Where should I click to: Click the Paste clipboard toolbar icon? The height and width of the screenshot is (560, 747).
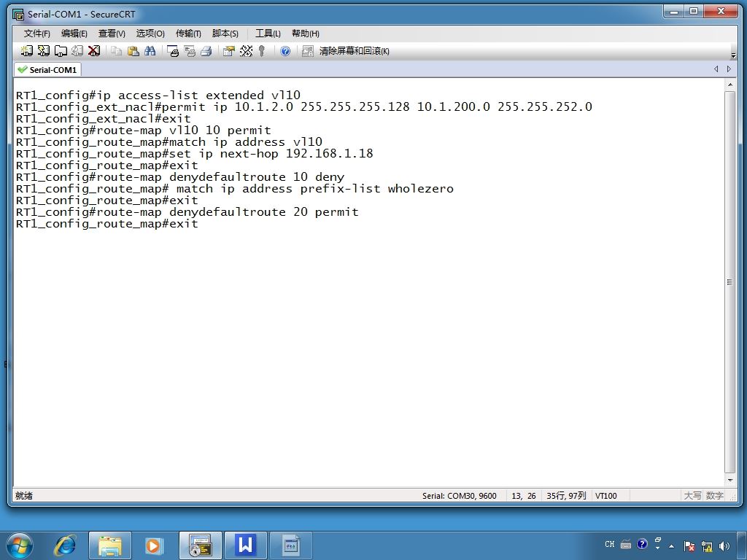click(x=133, y=50)
